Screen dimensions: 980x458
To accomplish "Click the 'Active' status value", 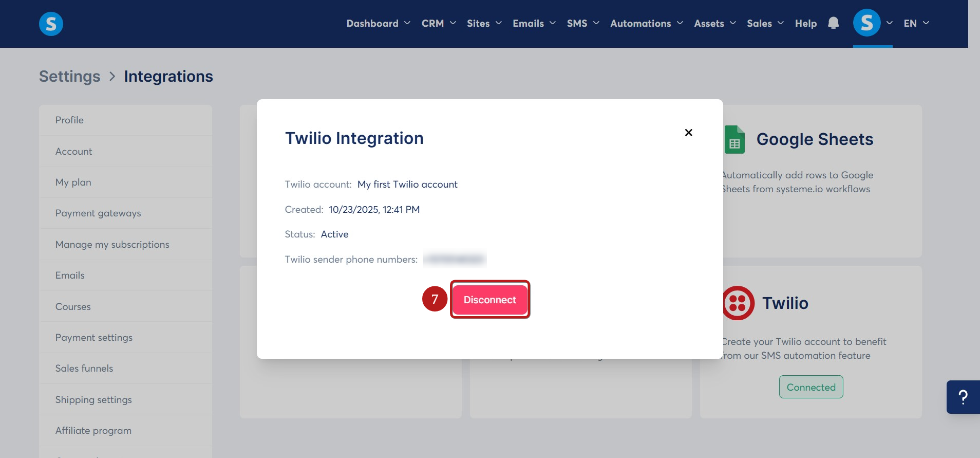I will pos(334,234).
